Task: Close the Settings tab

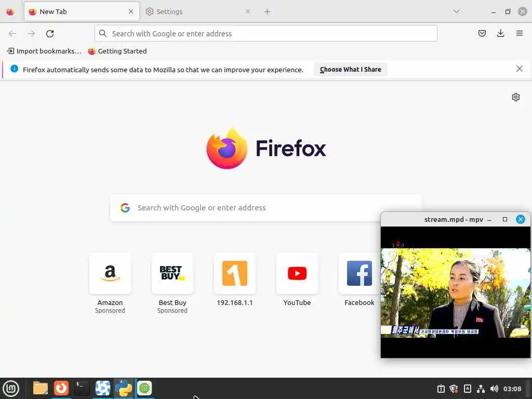Action: coord(248,12)
